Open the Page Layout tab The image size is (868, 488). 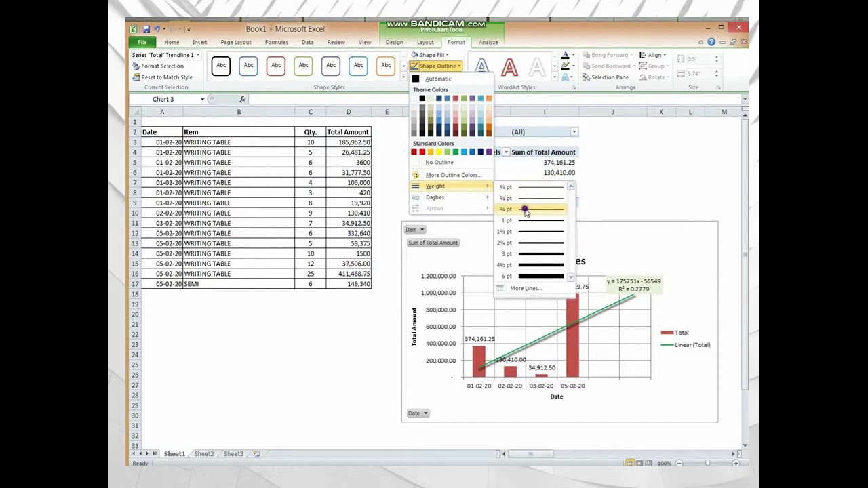point(236,42)
